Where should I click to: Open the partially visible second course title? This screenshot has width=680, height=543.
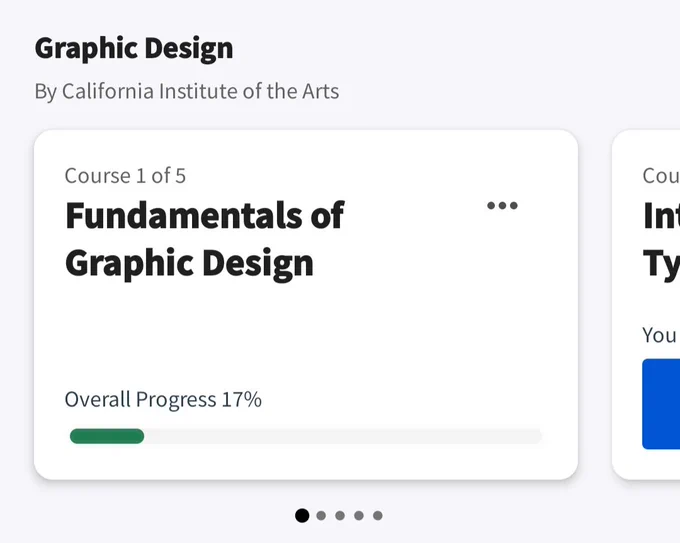coord(661,239)
